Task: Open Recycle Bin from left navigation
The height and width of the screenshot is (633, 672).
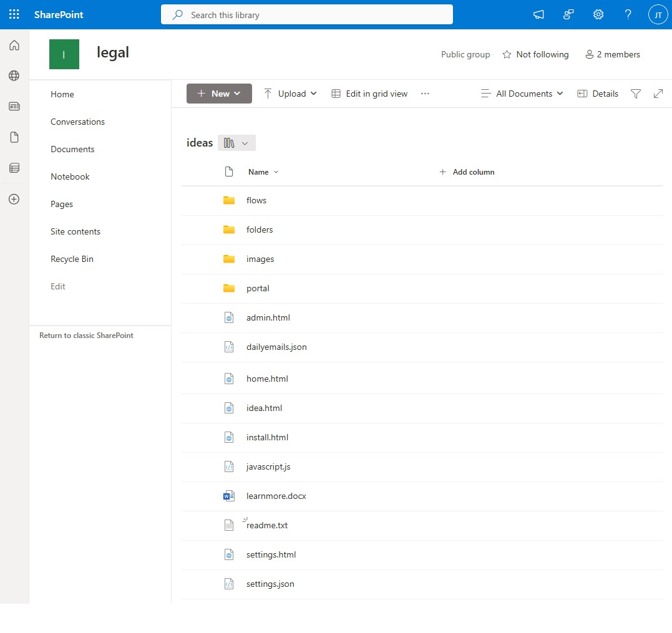Action: 72,259
